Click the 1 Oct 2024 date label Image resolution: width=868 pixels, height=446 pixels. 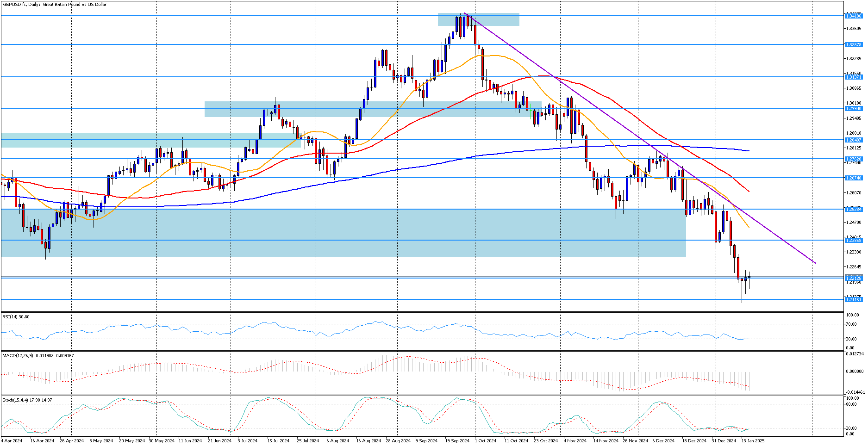click(486, 441)
